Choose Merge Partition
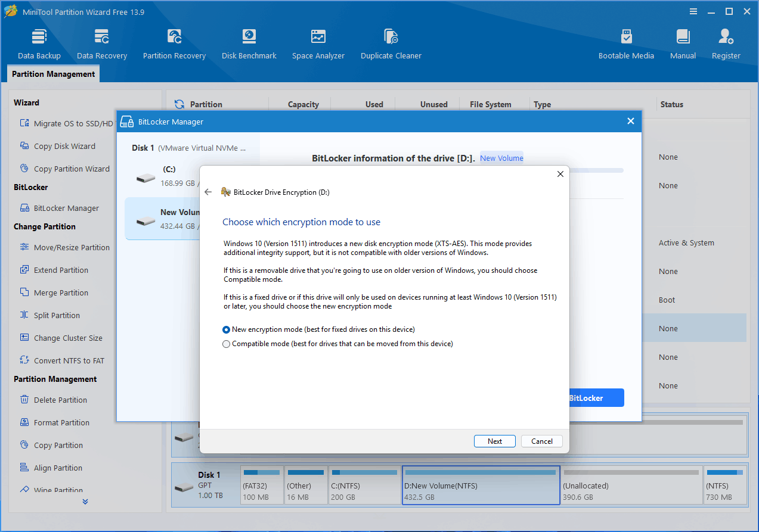The image size is (759, 532). (54, 293)
